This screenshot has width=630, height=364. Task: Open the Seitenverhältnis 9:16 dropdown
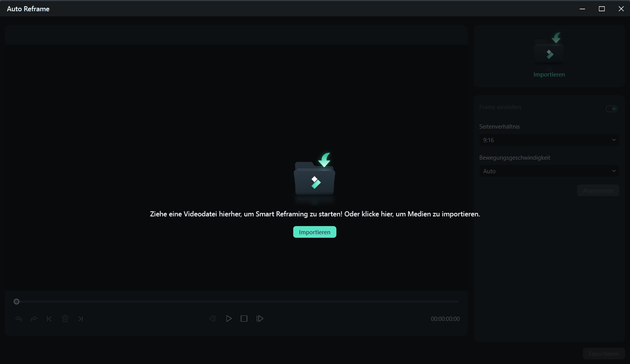[549, 140]
